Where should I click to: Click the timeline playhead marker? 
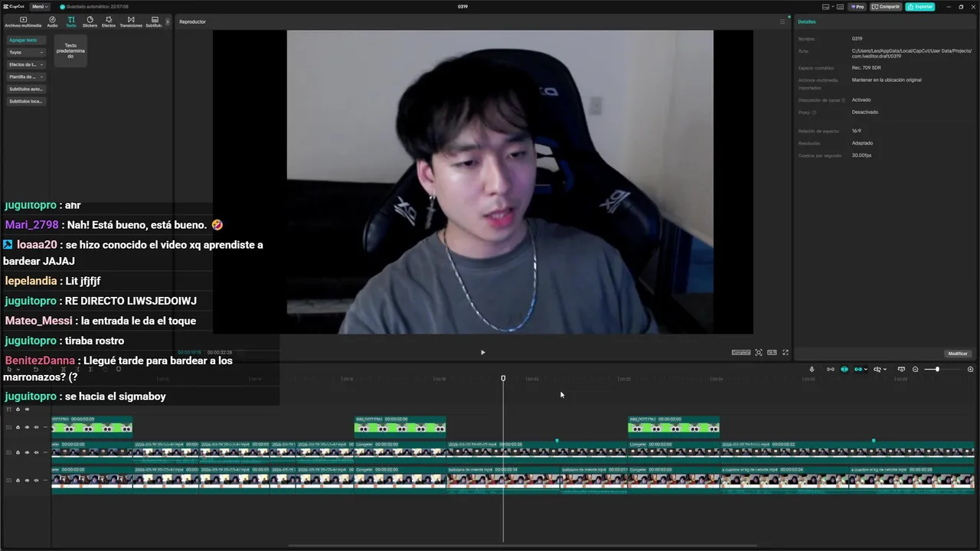[503, 378]
